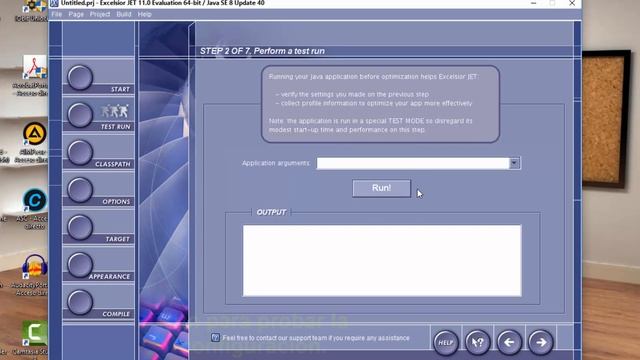This screenshot has width=640, height=360.
Task: Open the blue C desktop shortcut
Action: (x=34, y=200)
